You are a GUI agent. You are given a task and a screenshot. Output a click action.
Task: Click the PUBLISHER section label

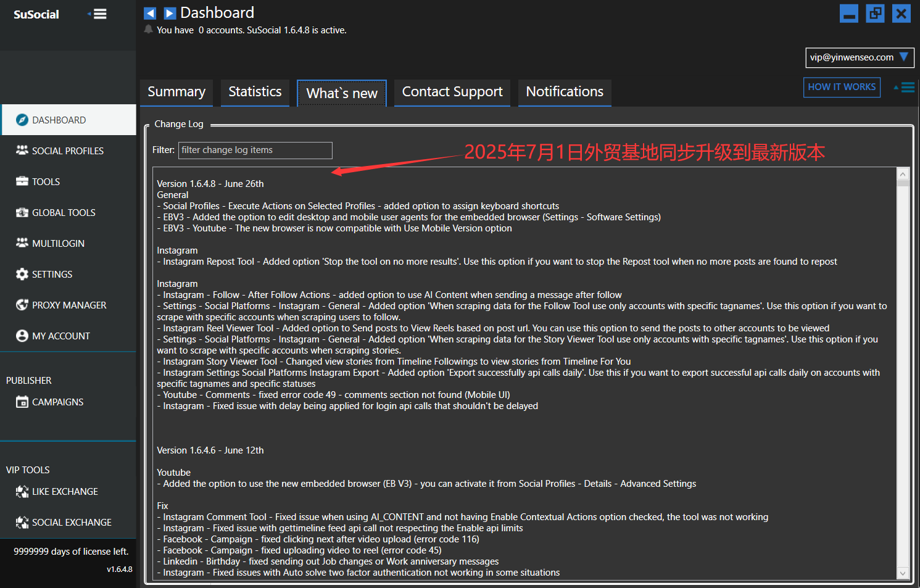(29, 381)
